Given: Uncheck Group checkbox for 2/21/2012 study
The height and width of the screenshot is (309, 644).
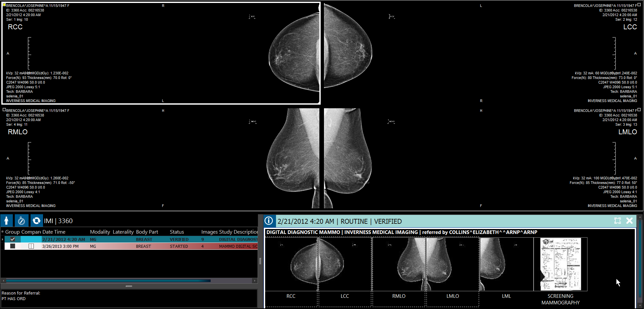Looking at the screenshot, I should [x=12, y=239].
